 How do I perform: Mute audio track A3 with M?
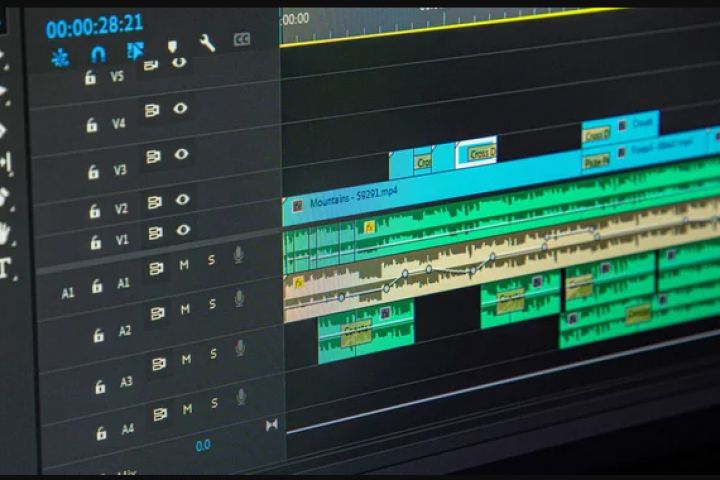point(186,359)
